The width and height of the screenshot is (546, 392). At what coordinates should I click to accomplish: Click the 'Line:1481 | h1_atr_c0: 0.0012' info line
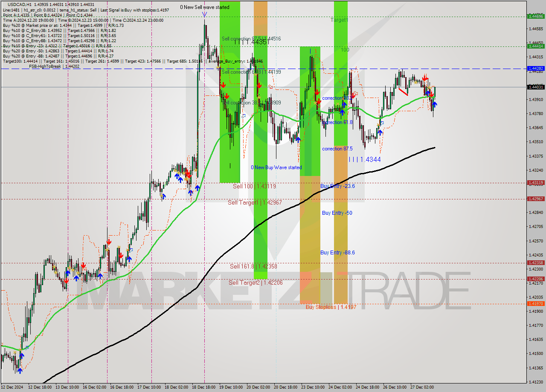pyautogui.click(x=86, y=10)
